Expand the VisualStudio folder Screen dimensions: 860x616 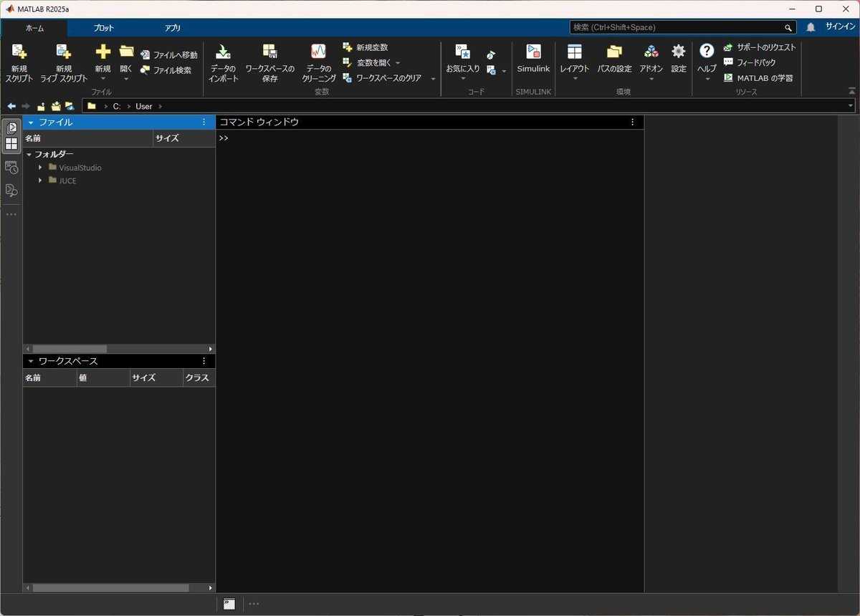pos(41,168)
